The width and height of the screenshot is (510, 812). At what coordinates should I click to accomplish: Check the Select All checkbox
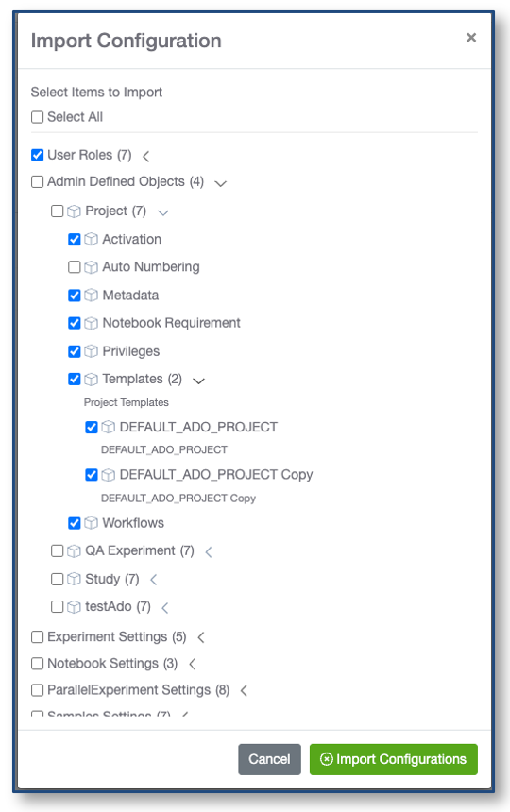click(x=37, y=117)
